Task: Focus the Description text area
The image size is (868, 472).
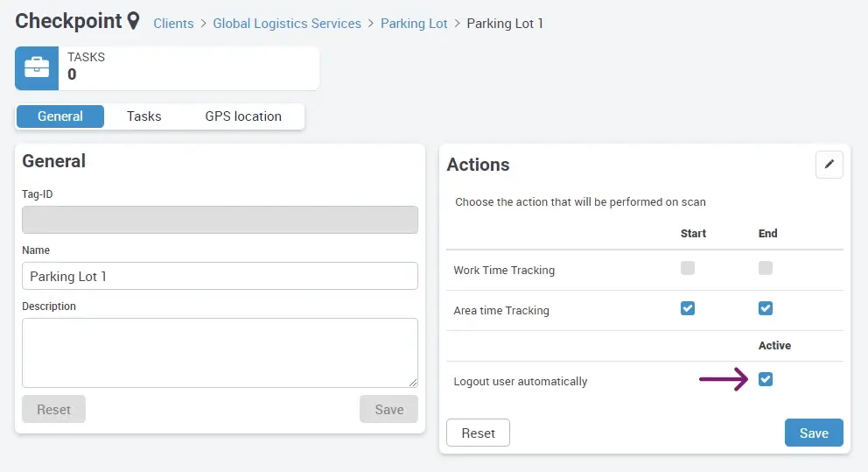Action: 220,352
